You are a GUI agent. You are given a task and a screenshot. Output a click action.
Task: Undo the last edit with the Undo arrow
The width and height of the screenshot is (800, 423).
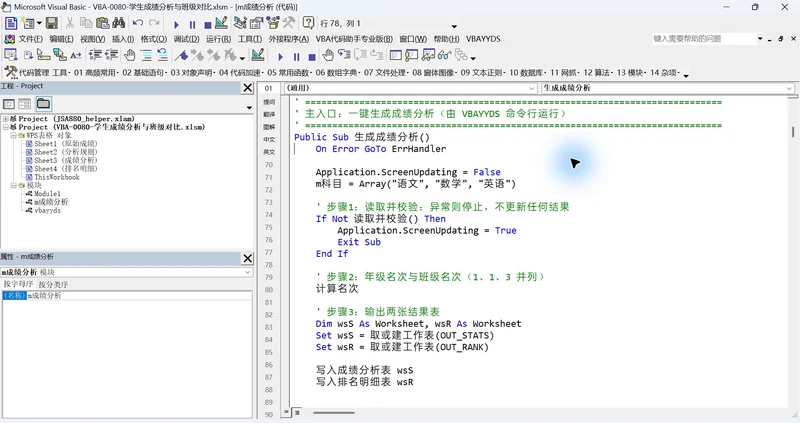pos(138,23)
